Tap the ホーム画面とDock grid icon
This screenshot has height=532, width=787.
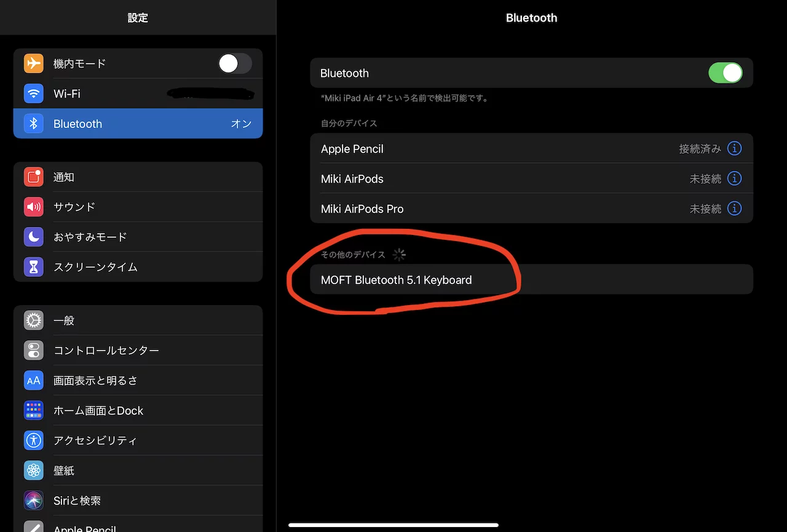coord(34,410)
